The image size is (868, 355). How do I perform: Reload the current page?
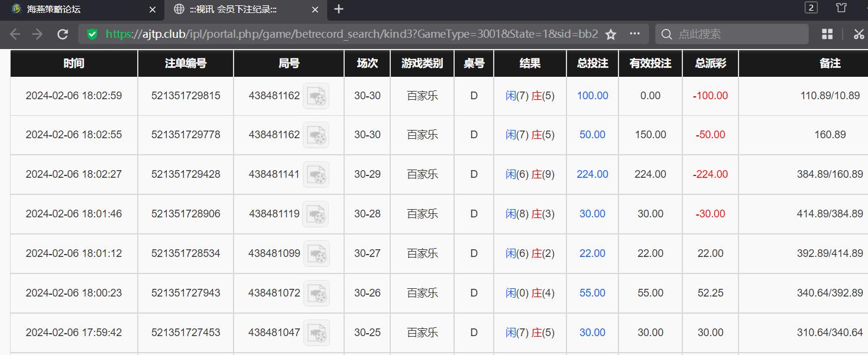(62, 34)
